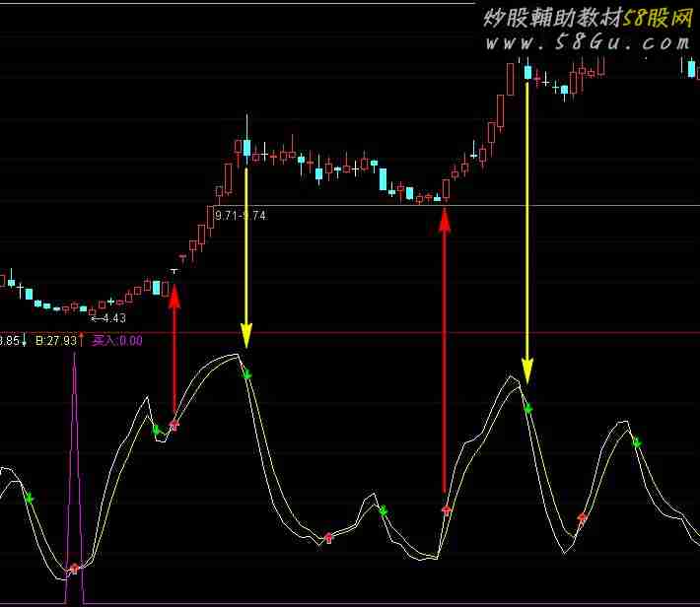Click the last green sell marker at the far right peak
This screenshot has height=607, width=700.
[637, 442]
